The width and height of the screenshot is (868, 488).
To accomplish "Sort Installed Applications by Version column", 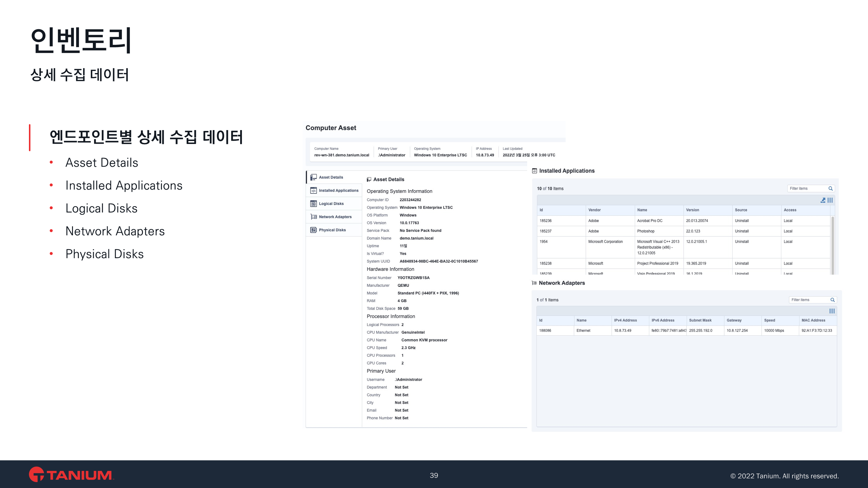I will pyautogui.click(x=692, y=210).
